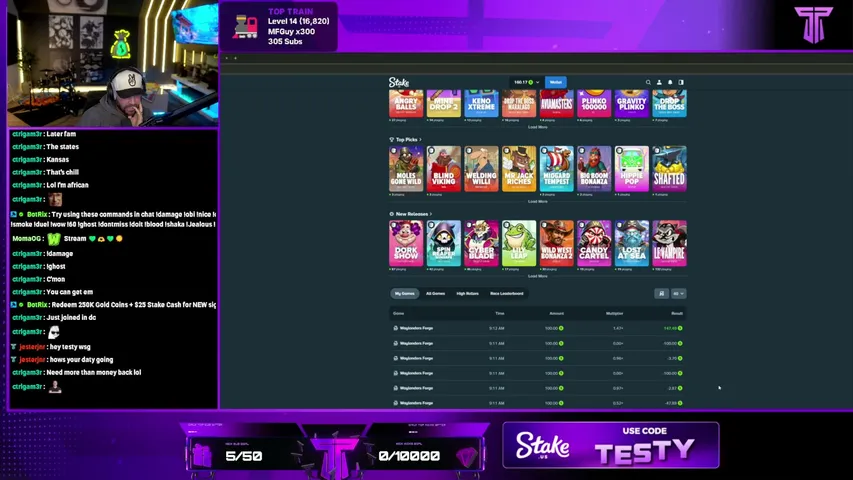
Task: Click Load More under the Top Picks row
Action: coord(537,201)
